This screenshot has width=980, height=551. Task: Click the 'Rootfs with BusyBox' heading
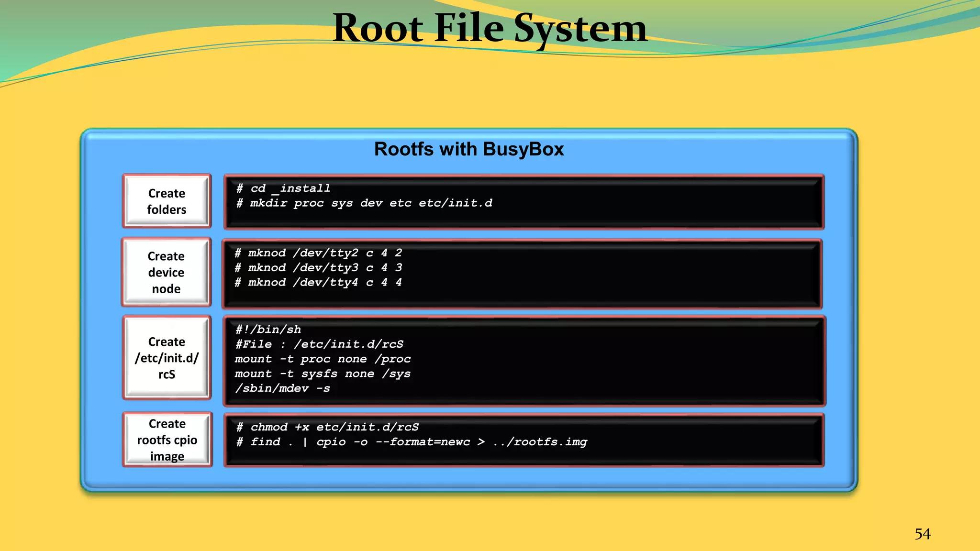click(x=469, y=149)
